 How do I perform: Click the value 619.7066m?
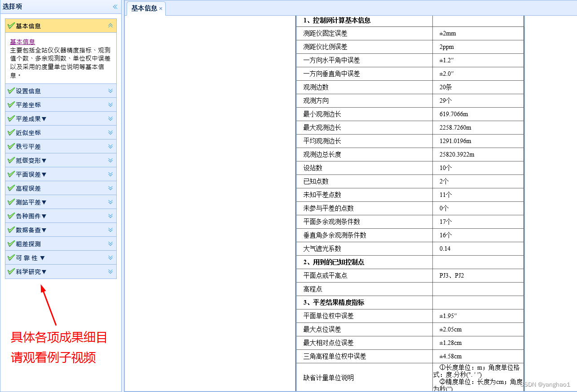[x=454, y=114]
